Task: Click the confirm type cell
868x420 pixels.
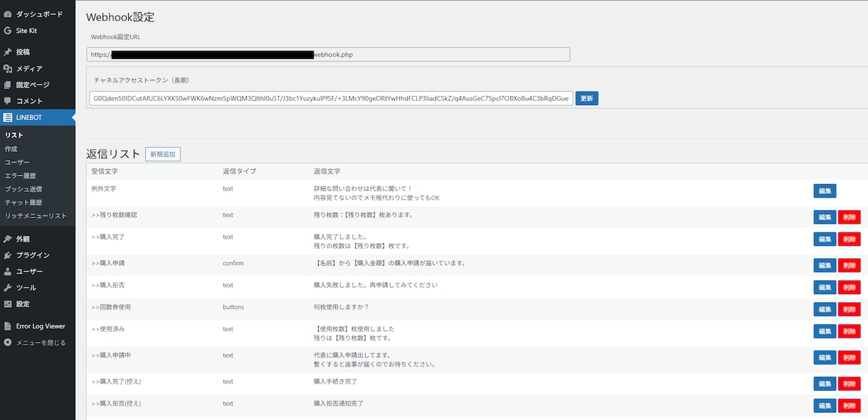Action: pyautogui.click(x=233, y=263)
